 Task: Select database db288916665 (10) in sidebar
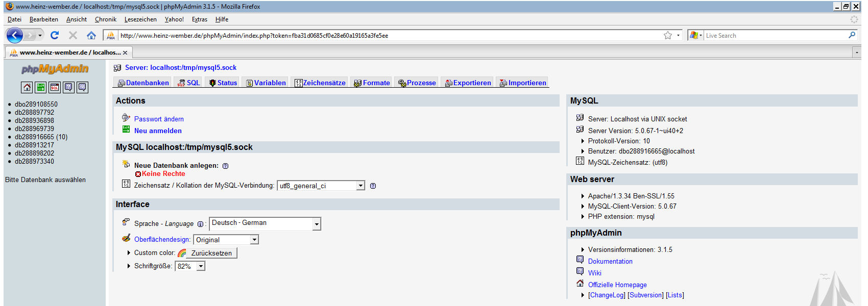(41, 137)
